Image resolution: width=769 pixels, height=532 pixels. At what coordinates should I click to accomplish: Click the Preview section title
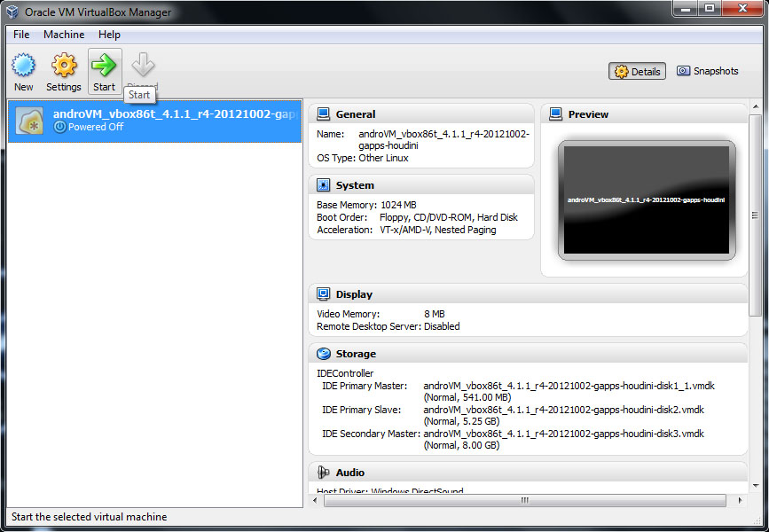[x=588, y=114]
